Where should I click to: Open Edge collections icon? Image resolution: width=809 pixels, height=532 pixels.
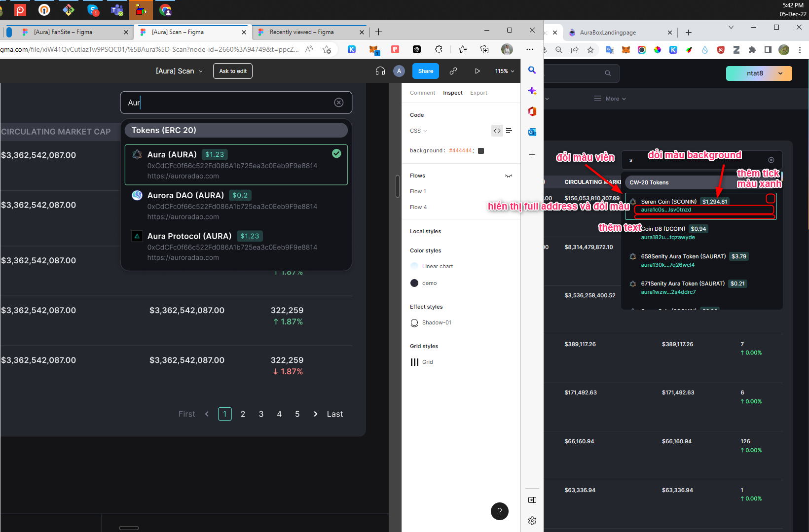tap(484, 49)
